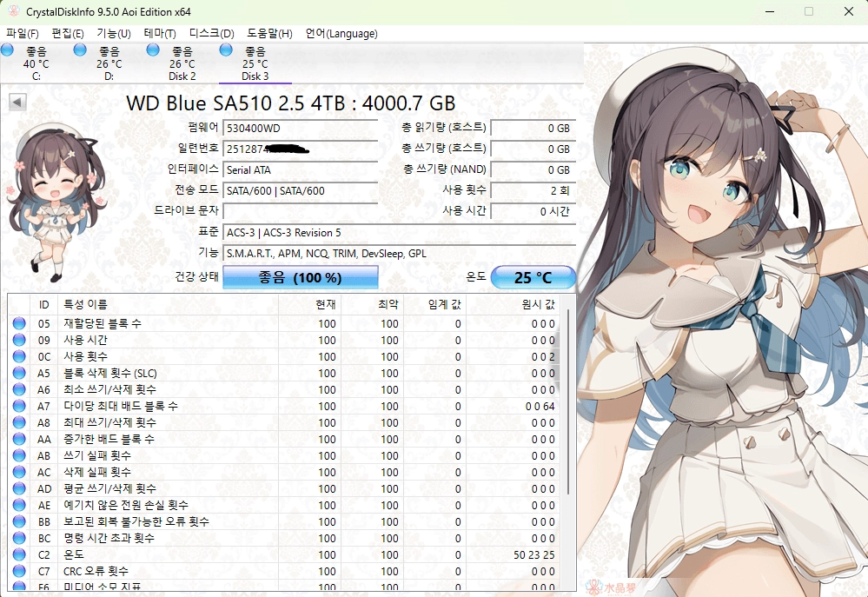868x597 pixels.
Task: Select the 블록 삭제 횟수 (SLC) row
Action: tap(284, 373)
